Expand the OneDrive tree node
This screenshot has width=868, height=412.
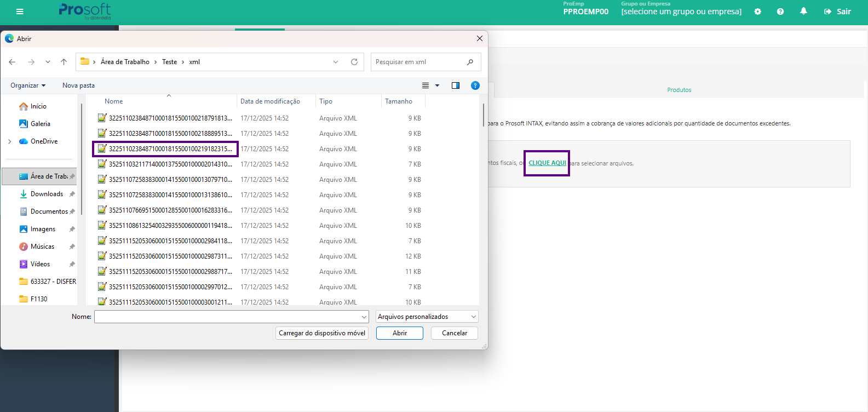10,141
